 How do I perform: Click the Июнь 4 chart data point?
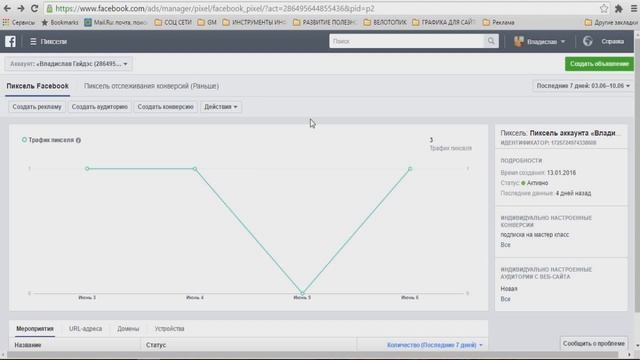coord(195,169)
